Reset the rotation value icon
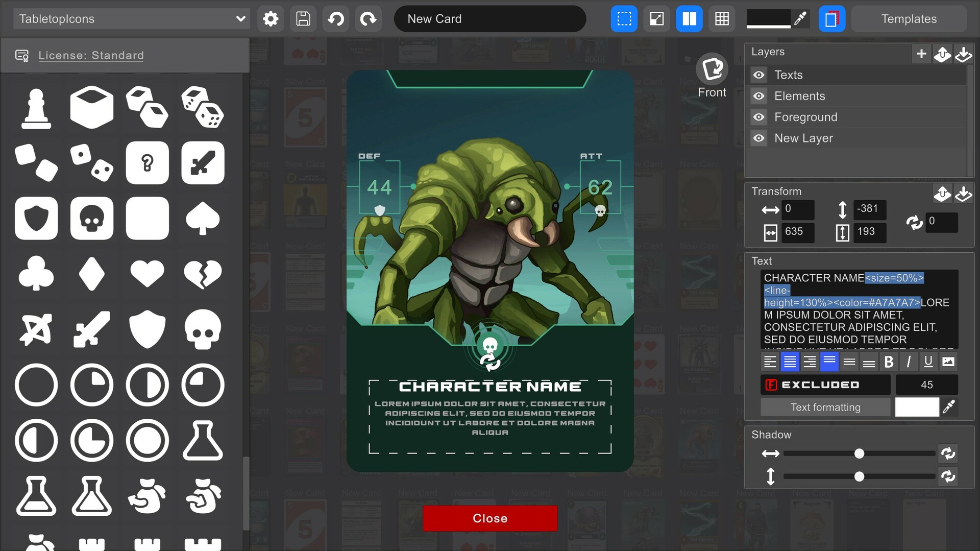The height and width of the screenshot is (551, 980). (x=915, y=222)
